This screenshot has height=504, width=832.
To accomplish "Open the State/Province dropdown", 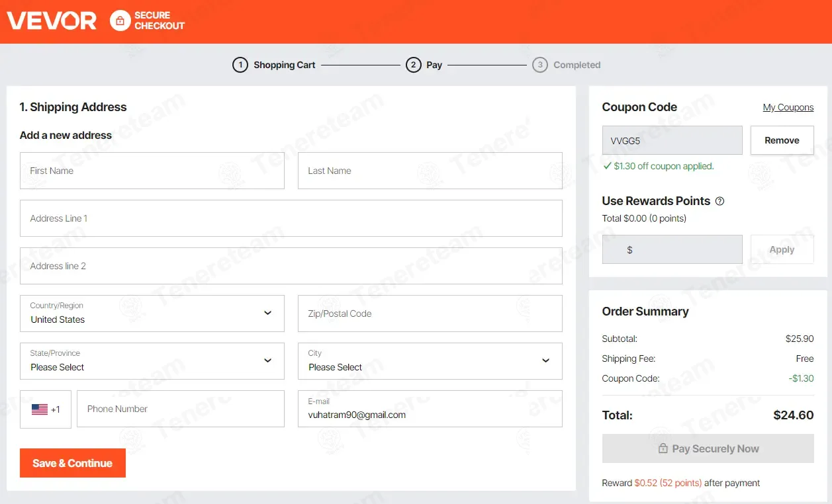I will coord(152,361).
